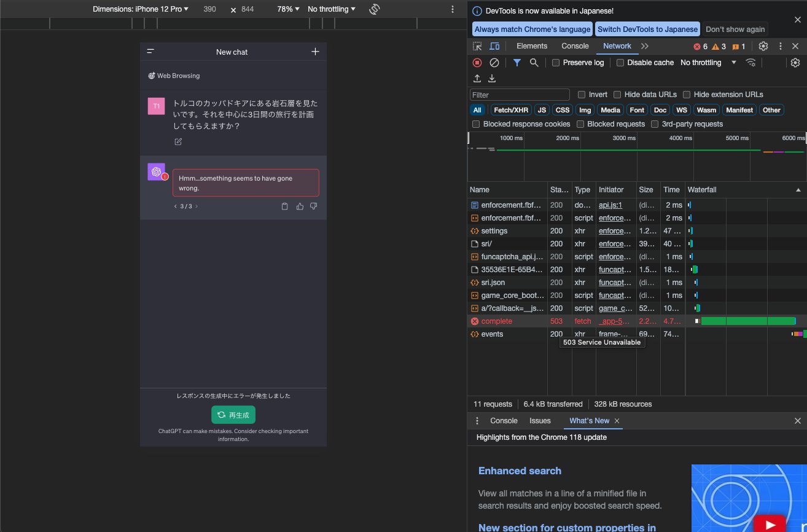The image size is (807, 532).
Task: Close the What's New drawer tab
Action: 617,421
